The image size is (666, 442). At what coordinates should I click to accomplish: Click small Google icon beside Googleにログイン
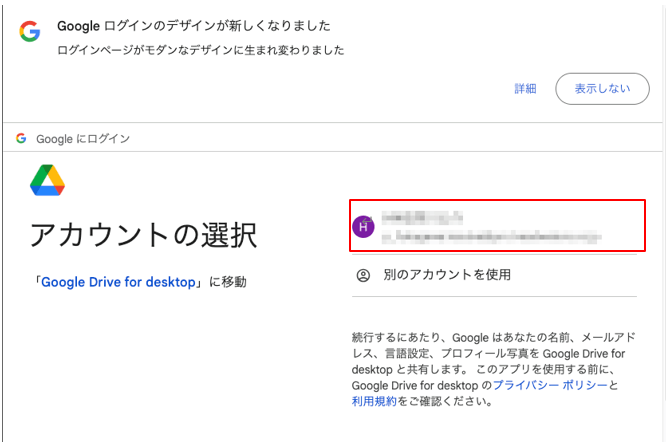coord(21,138)
